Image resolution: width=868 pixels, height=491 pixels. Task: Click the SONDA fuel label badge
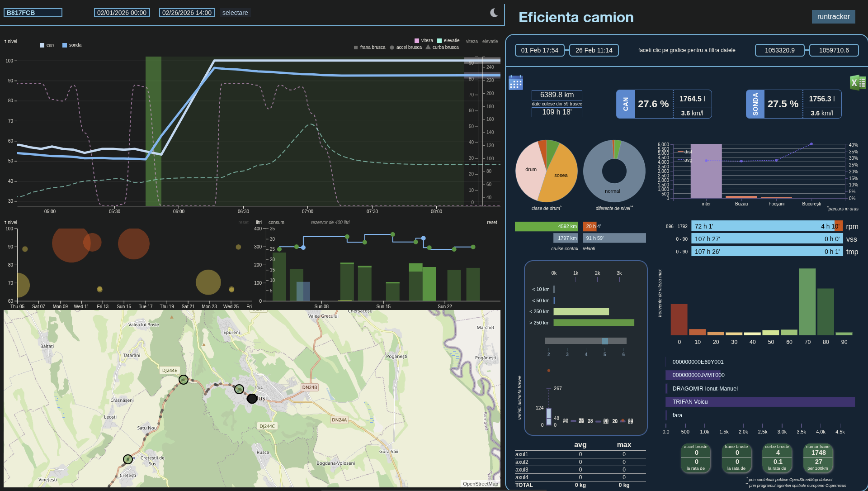point(755,104)
